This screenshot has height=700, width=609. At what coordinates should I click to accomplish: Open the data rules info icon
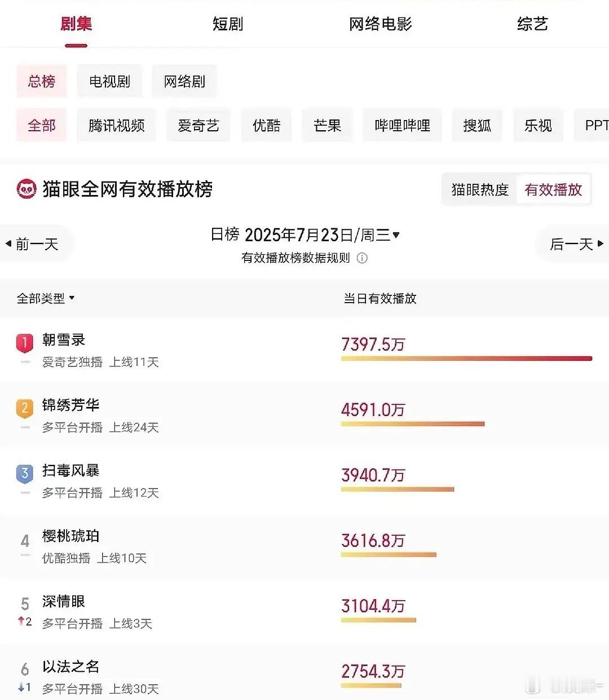[362, 258]
